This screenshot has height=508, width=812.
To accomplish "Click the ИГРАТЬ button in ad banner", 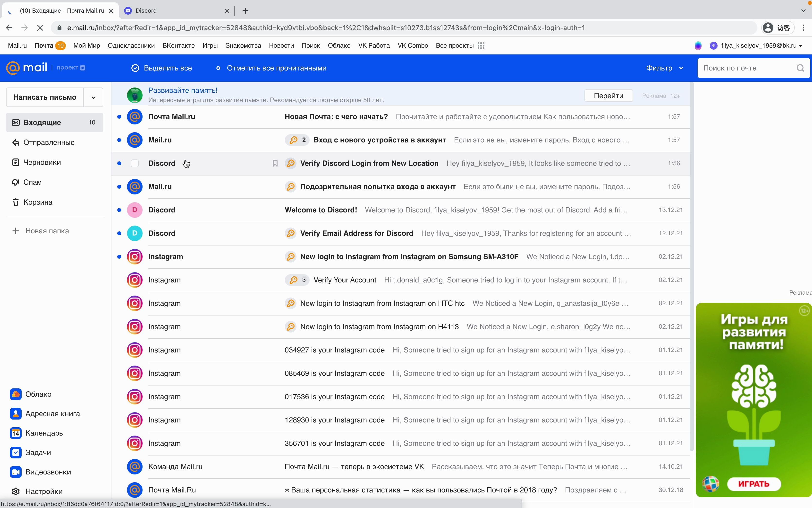I will (754, 484).
